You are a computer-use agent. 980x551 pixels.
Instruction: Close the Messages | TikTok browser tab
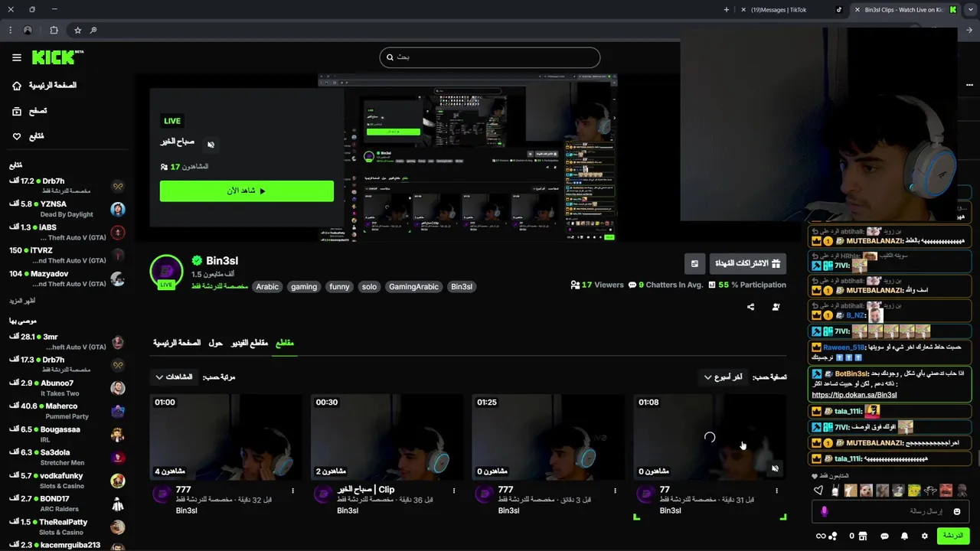(x=743, y=10)
